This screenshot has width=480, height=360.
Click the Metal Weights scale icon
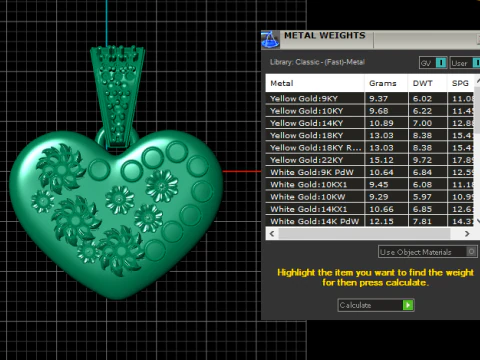pyautogui.click(x=270, y=40)
